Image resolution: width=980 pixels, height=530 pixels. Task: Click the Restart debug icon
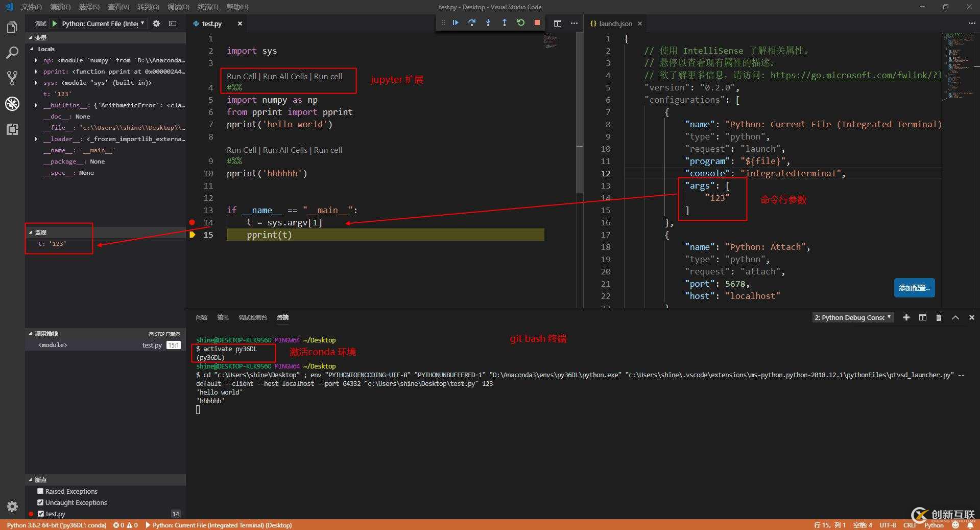point(520,23)
